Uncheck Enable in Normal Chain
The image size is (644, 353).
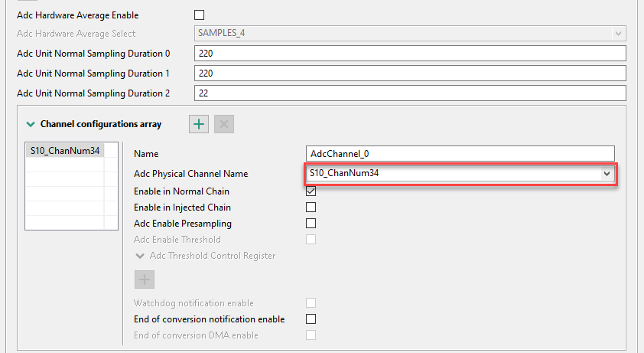tap(311, 191)
